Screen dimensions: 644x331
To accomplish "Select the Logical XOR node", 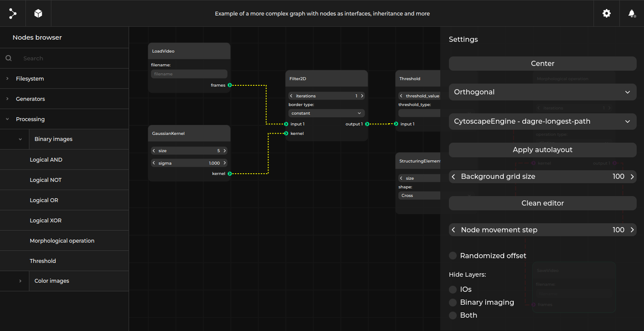I will tap(64, 221).
